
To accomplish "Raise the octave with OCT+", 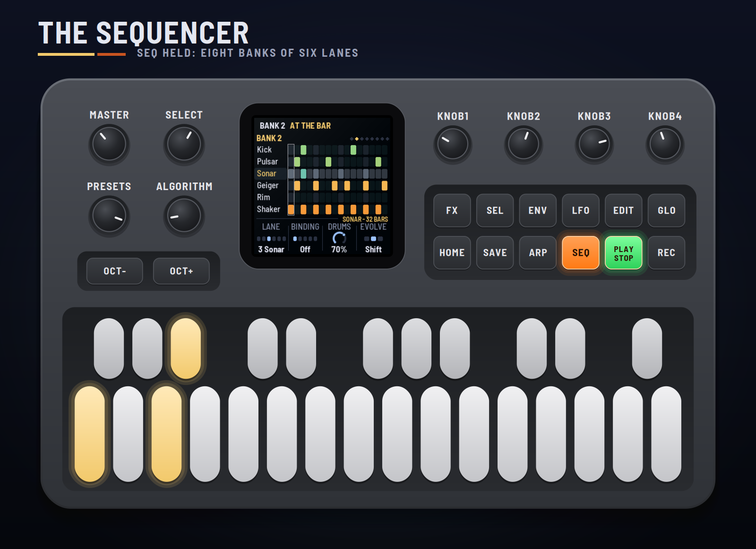I will point(181,271).
